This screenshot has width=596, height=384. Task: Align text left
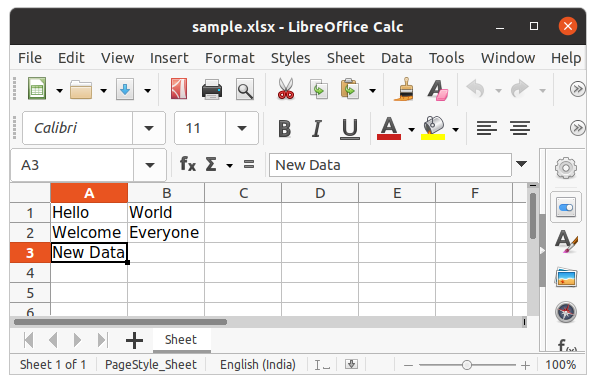click(x=487, y=128)
